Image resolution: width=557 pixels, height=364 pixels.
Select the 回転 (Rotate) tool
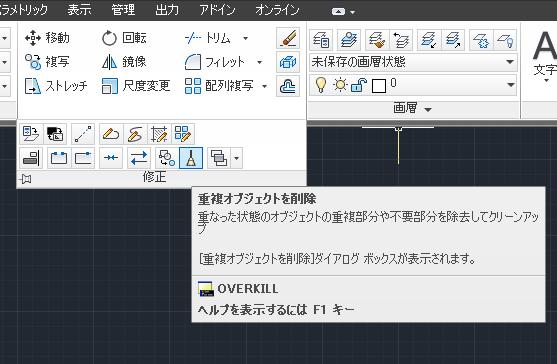(x=124, y=38)
